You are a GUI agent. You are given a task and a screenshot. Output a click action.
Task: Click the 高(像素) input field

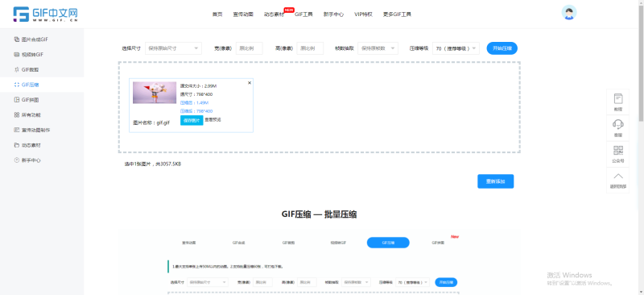point(310,48)
